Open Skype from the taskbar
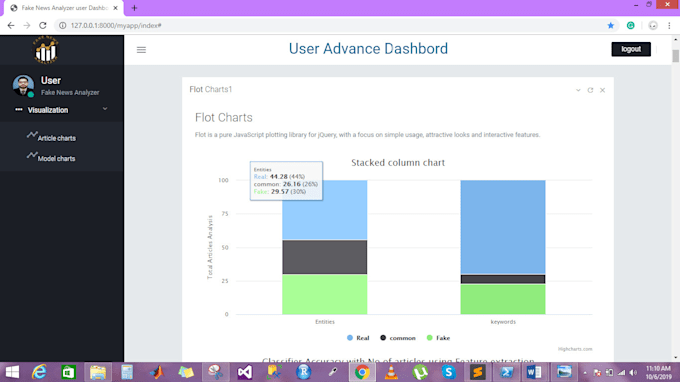680x382 pixels. (x=448, y=372)
